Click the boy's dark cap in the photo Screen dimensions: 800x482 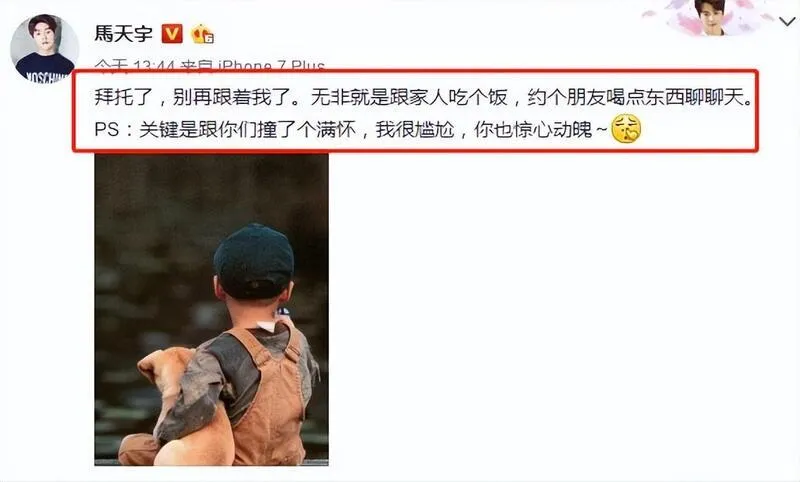pos(254,261)
